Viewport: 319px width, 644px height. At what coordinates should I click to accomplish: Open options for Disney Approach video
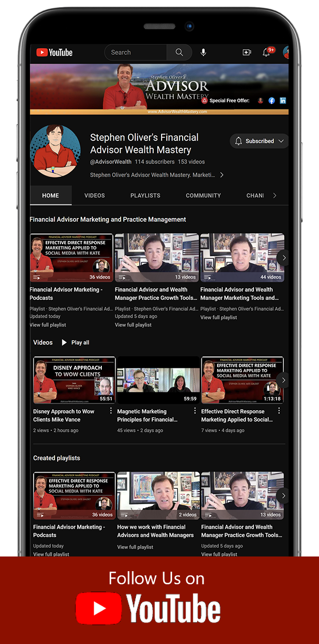pyautogui.click(x=111, y=411)
